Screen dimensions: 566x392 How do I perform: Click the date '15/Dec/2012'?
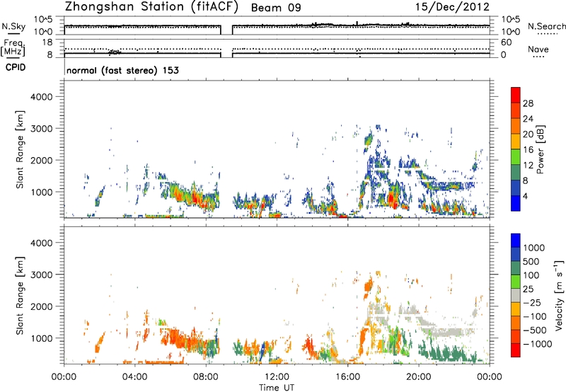pyautogui.click(x=452, y=6)
